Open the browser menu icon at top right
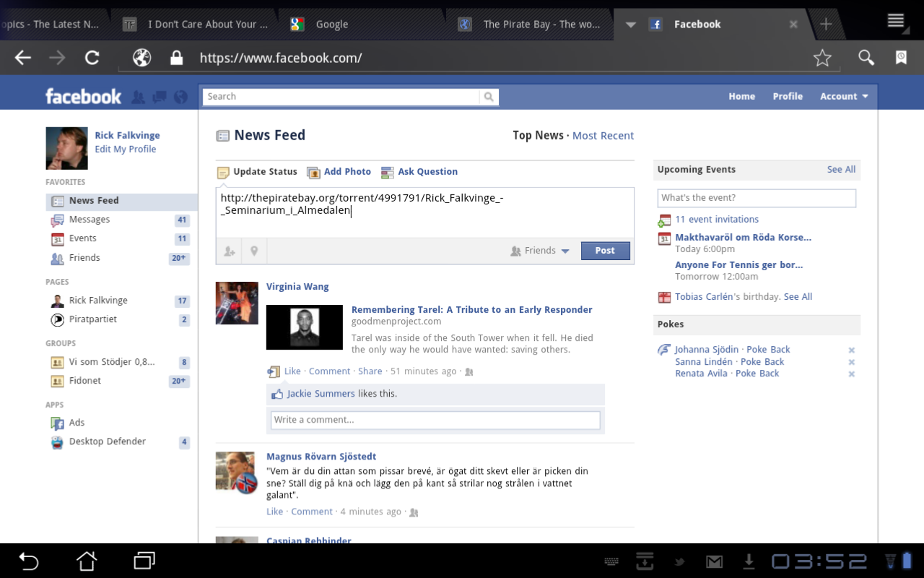The width and height of the screenshot is (924, 578). click(x=896, y=21)
